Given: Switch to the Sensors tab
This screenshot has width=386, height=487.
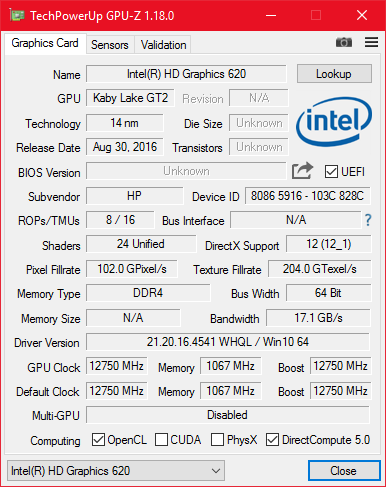Looking at the screenshot, I should (x=110, y=45).
